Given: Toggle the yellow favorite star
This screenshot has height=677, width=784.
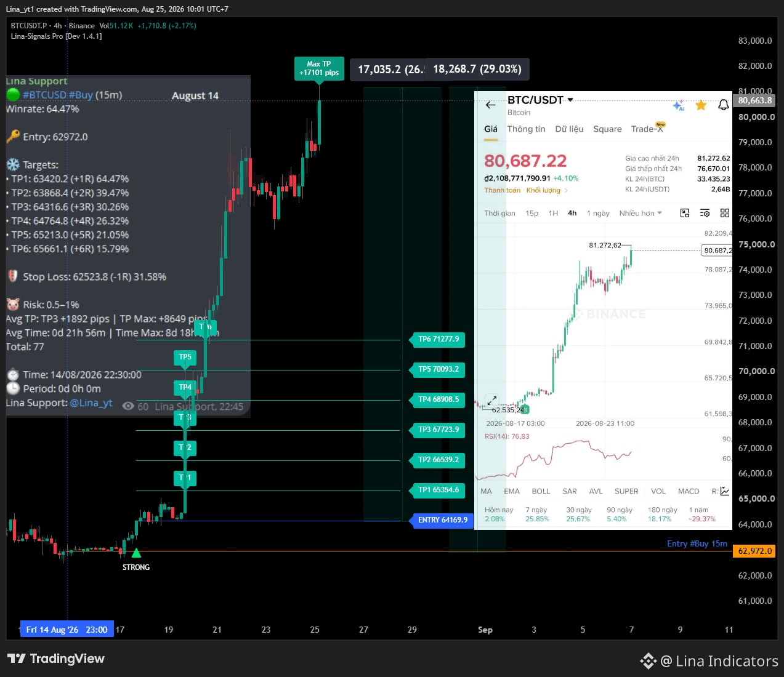Looking at the screenshot, I should coord(701,105).
